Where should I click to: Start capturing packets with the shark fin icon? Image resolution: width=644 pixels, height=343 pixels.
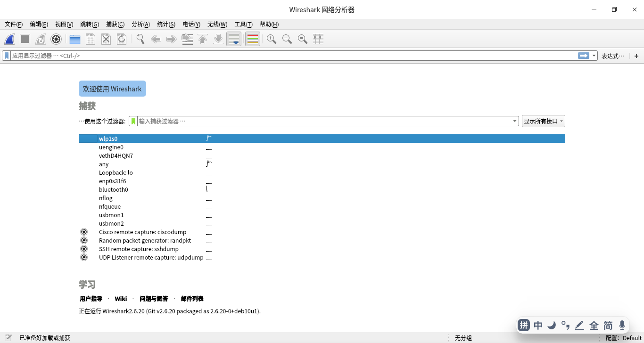(9, 39)
